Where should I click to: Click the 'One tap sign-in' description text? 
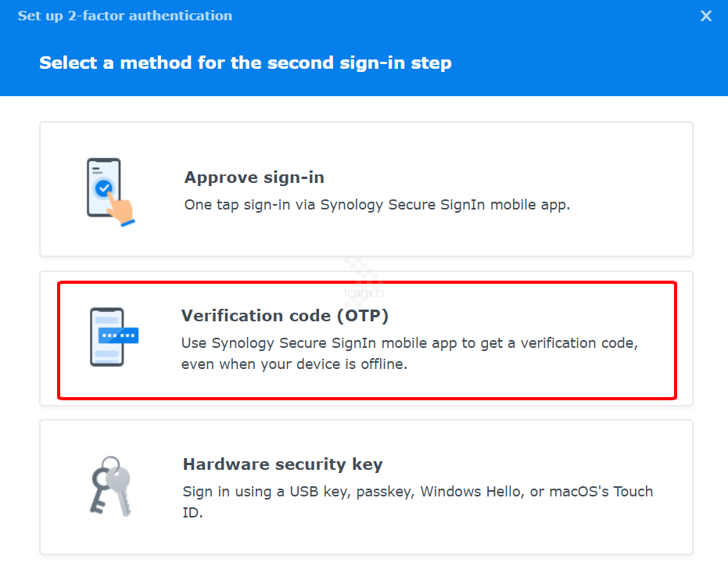[377, 205]
